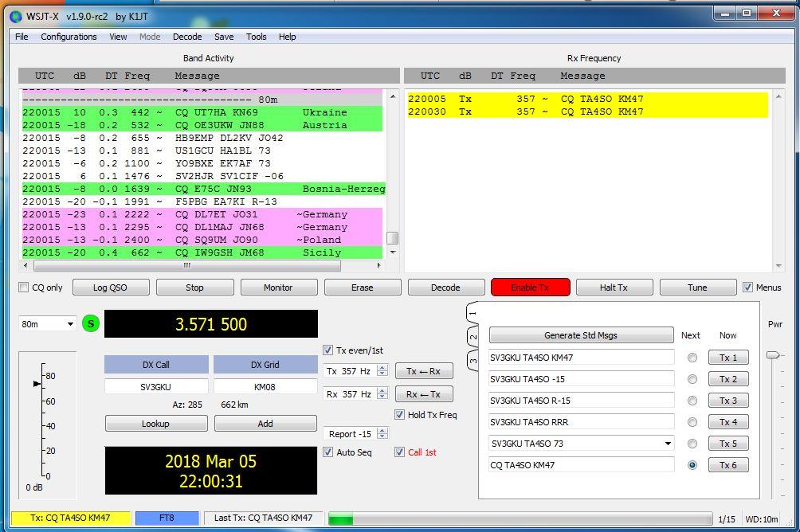800x532 pixels.
Task: Send Tx 1 now
Action: point(728,358)
